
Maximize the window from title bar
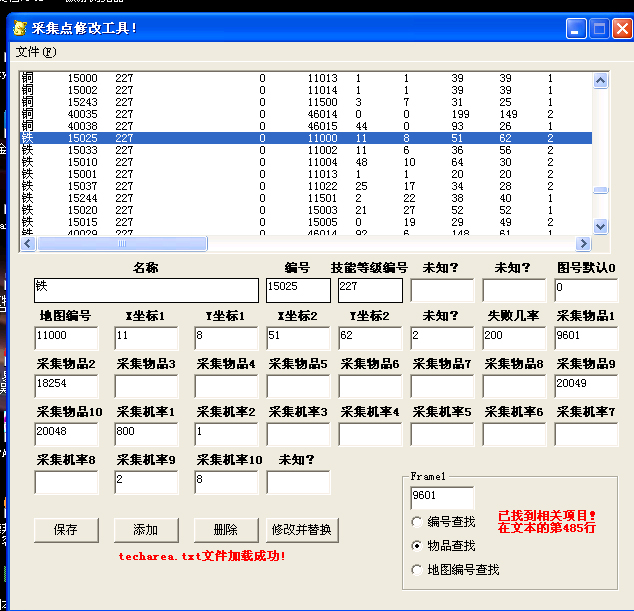(599, 29)
